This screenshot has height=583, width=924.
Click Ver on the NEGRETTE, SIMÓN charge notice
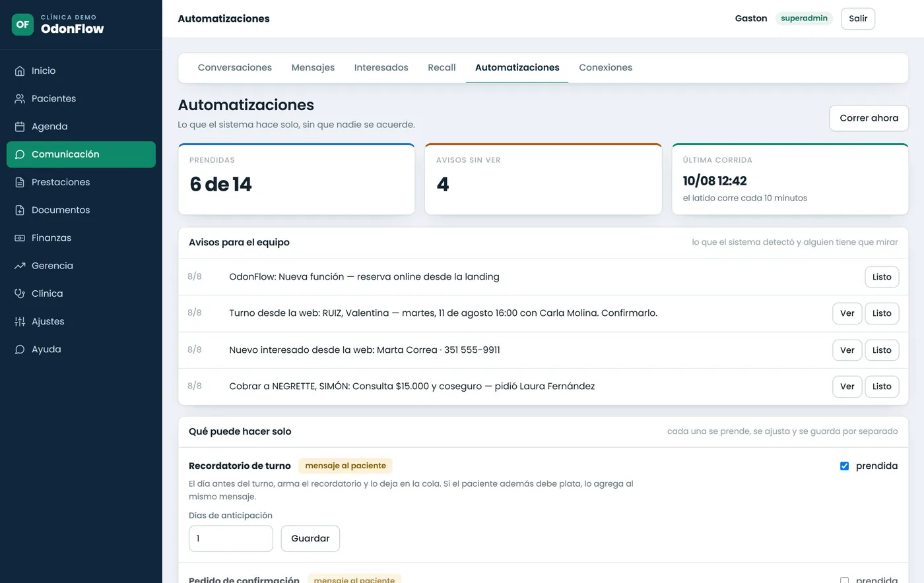847,386
